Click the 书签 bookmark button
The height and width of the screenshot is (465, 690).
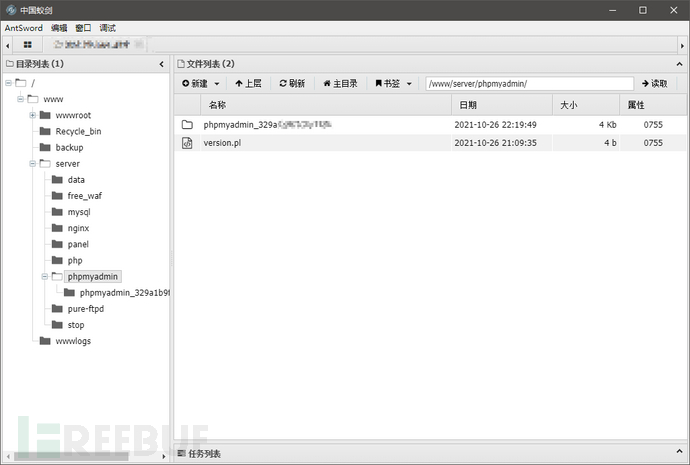point(387,84)
